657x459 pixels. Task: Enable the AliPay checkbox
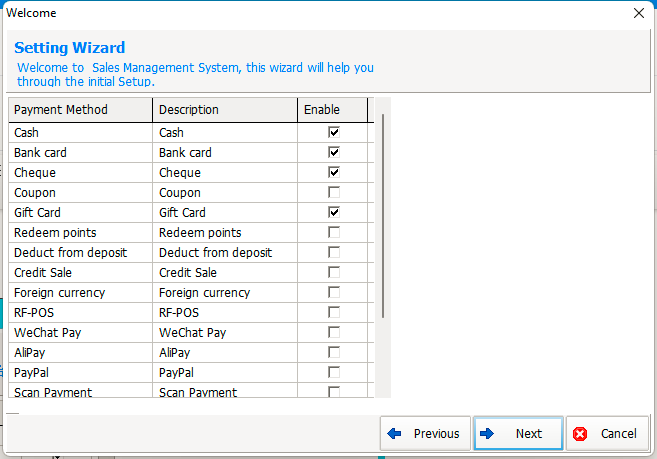(334, 353)
